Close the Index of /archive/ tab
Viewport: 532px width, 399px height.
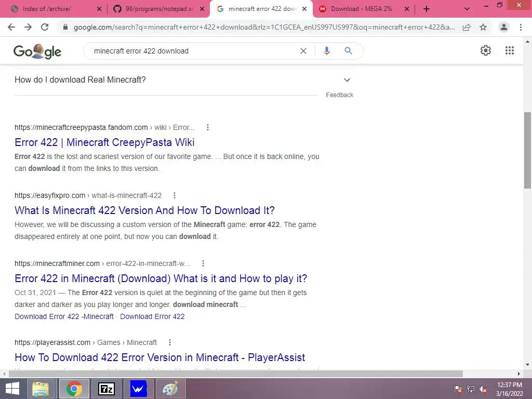pos(99,9)
